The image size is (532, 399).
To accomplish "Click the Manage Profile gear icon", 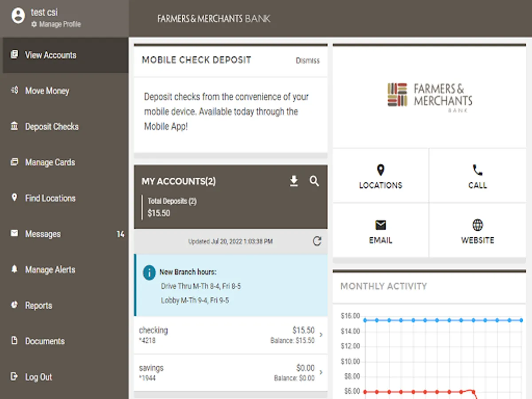I will click(34, 25).
